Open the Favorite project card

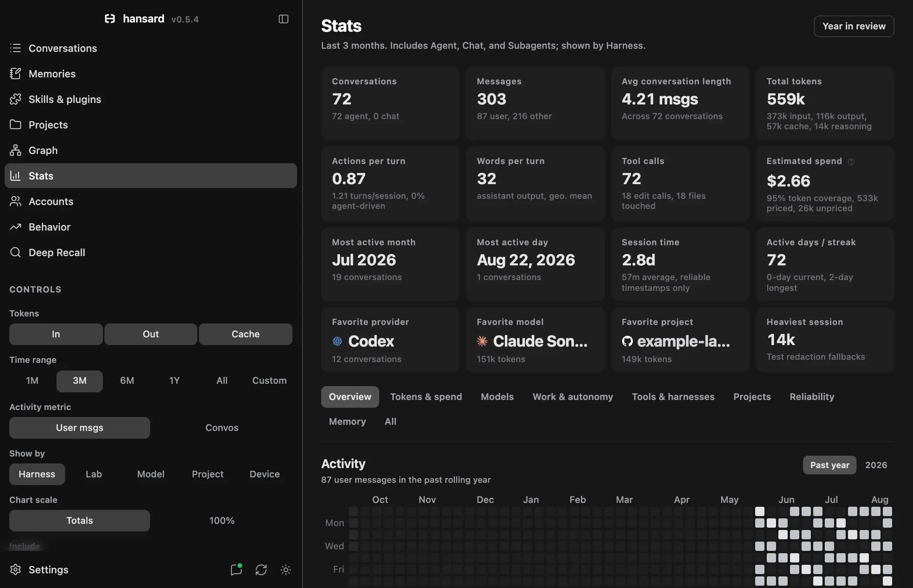tap(680, 340)
